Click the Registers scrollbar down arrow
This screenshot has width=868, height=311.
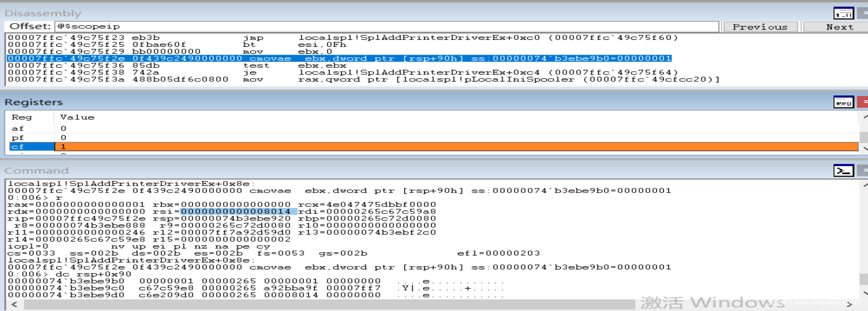pyautogui.click(x=864, y=148)
